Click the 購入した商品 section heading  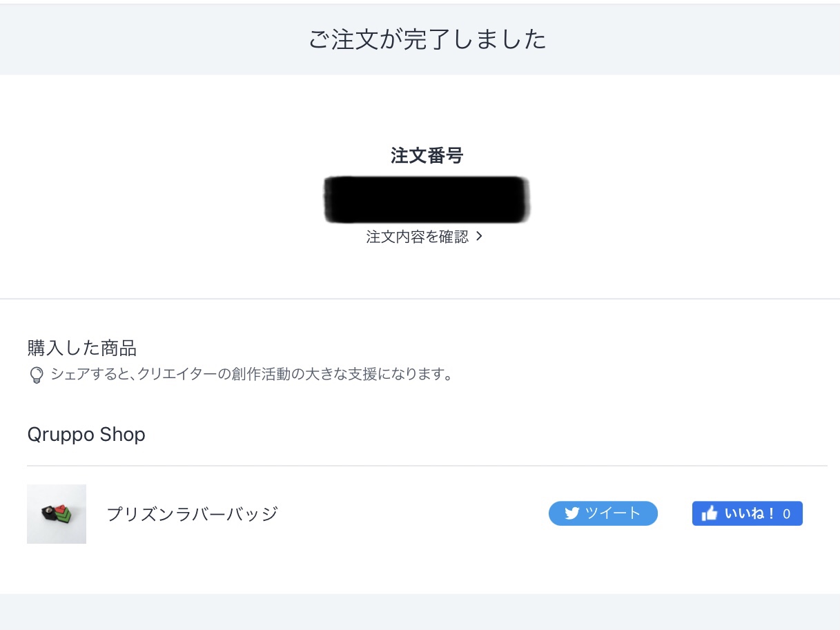[81, 346]
